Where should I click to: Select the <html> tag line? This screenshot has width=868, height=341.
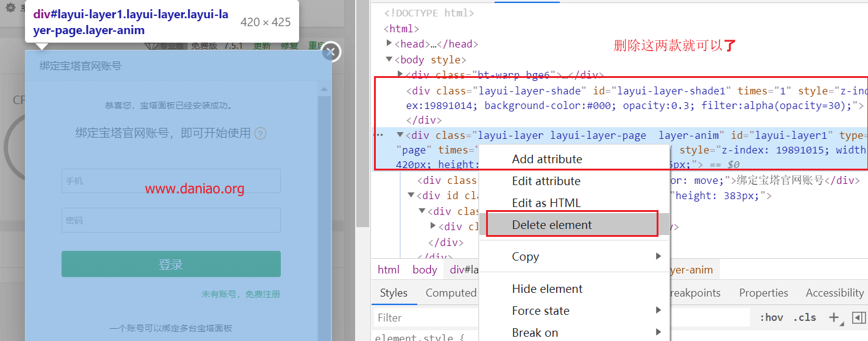click(x=401, y=29)
